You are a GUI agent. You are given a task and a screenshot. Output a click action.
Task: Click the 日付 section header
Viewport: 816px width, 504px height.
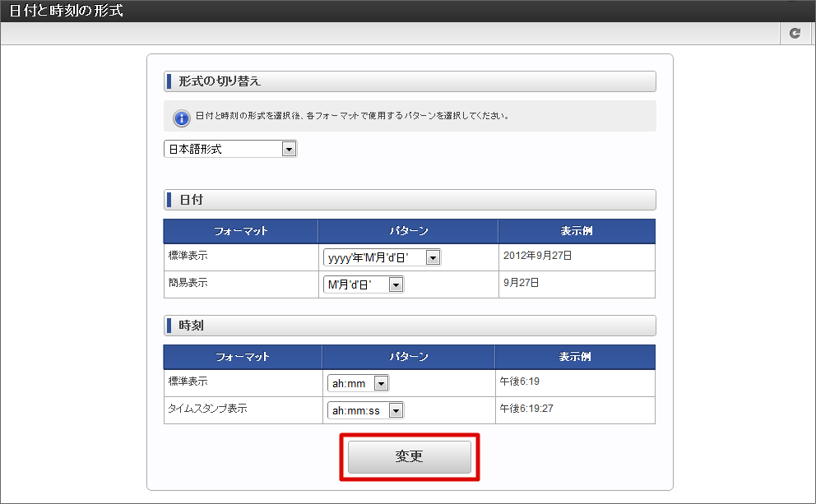point(410,200)
